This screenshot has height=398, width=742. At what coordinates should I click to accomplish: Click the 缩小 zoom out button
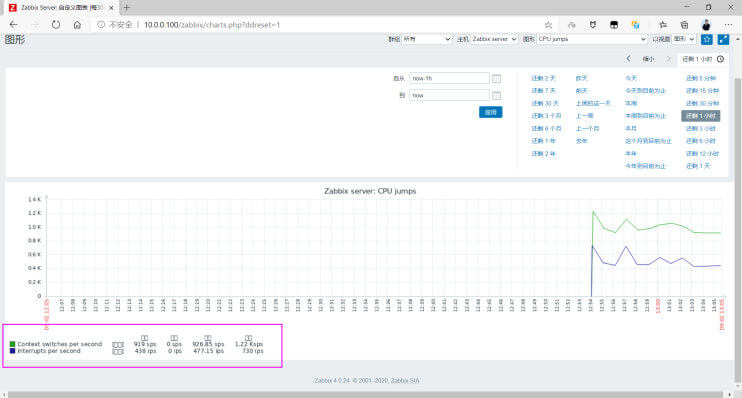(648, 59)
